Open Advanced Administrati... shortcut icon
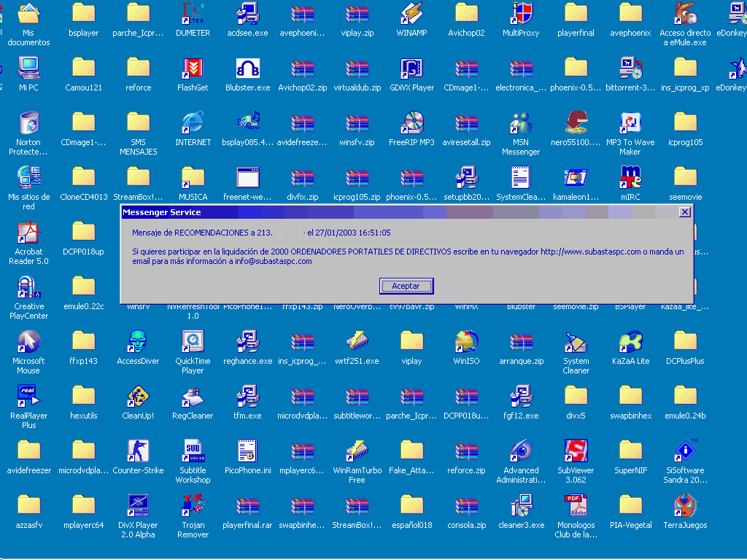This screenshot has width=747, height=560. coord(521,451)
